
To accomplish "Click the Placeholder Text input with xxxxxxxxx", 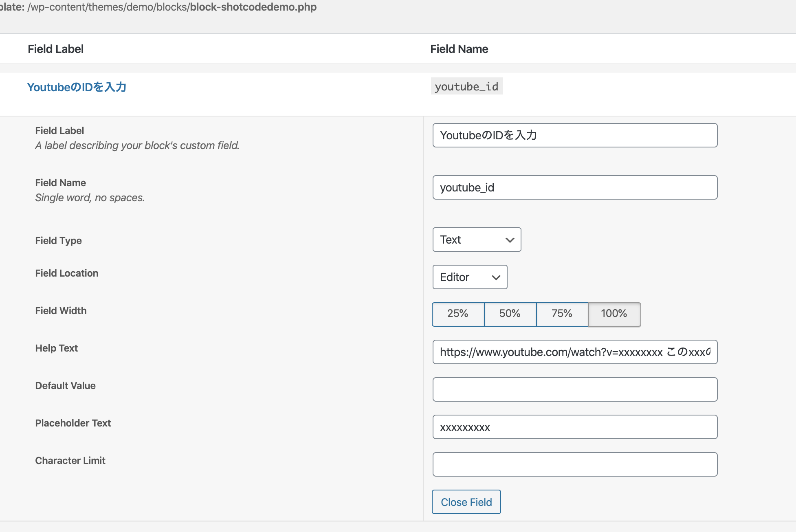I will tap(575, 427).
